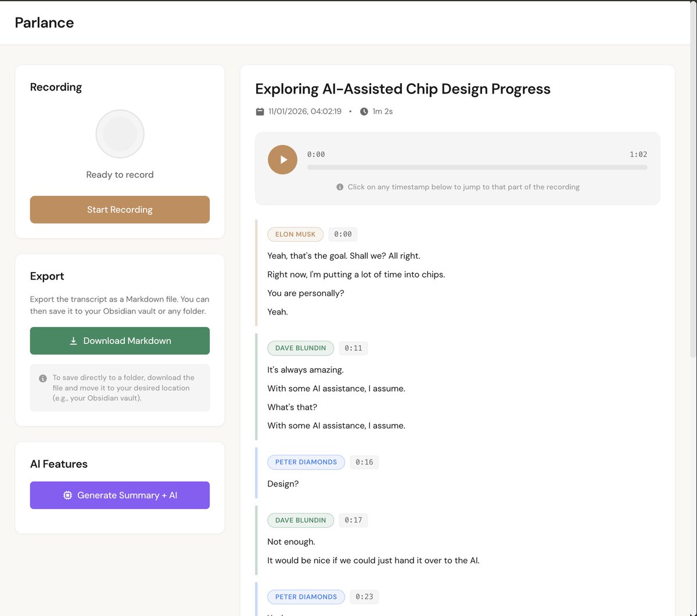Click the AI Features heading
This screenshot has width=697, height=616.
59,464
